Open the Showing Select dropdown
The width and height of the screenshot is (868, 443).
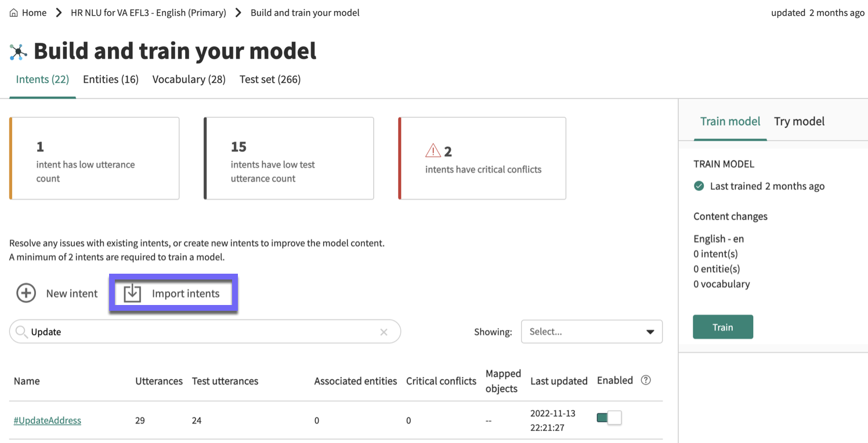tap(592, 332)
